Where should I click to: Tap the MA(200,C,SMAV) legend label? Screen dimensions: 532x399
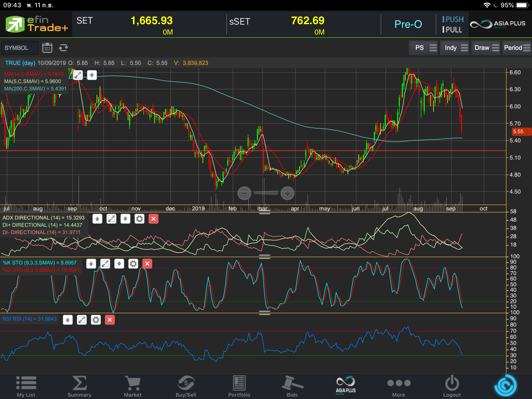35,89
